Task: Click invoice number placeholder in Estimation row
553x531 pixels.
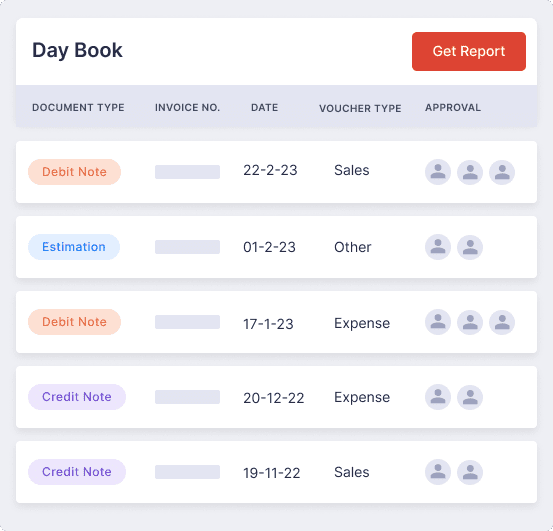Action: 187,247
